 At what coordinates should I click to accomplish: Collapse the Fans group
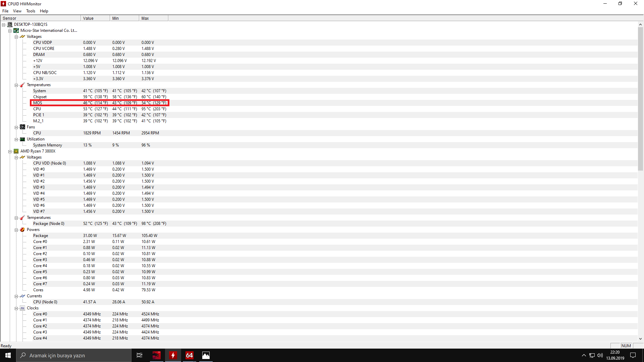(x=16, y=127)
